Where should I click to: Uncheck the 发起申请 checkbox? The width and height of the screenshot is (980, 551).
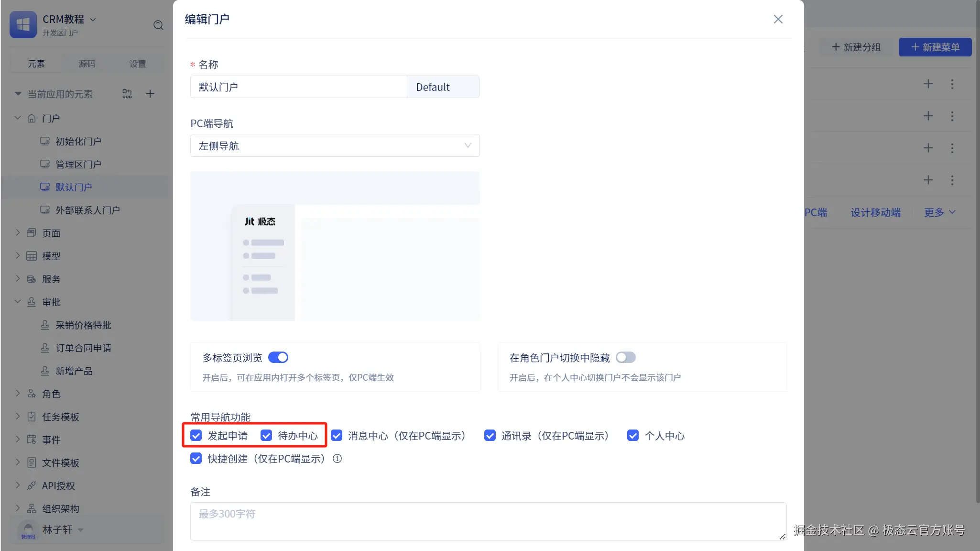coord(196,436)
